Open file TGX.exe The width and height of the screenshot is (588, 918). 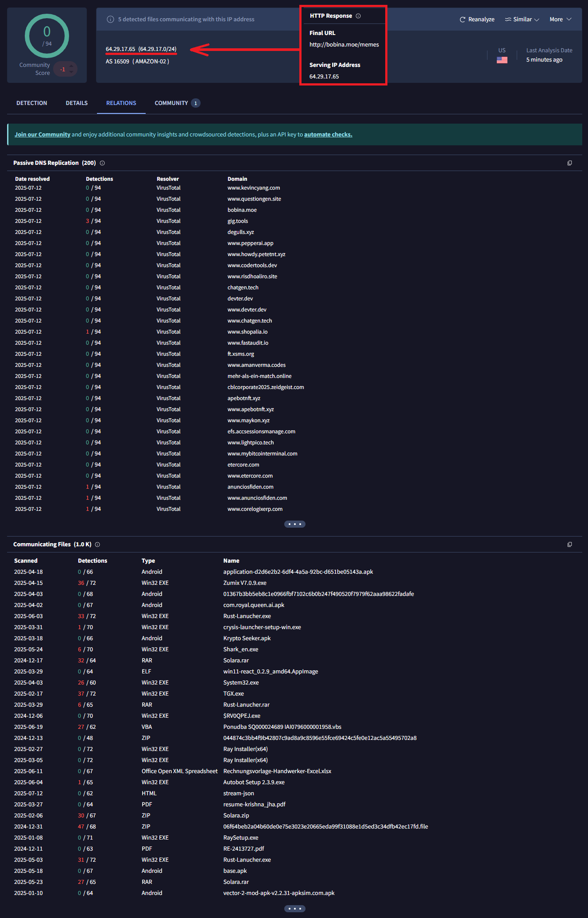pos(234,694)
